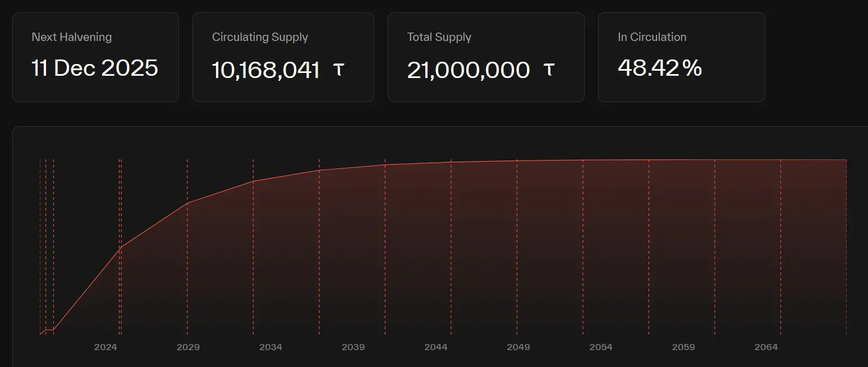This screenshot has width=868, height=367.
Task: Click the 10,168,041 circulating supply value
Action: point(265,70)
